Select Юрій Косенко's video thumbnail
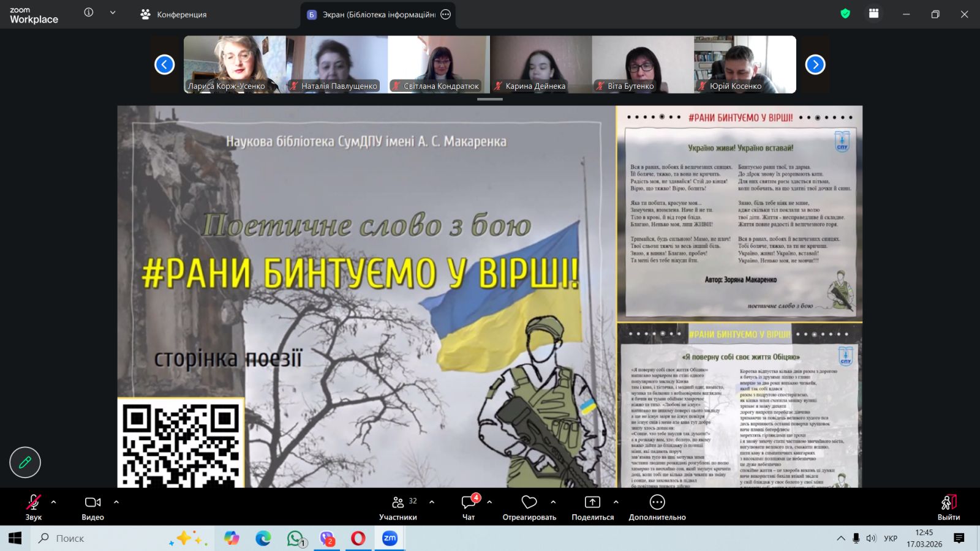Screen dimensions: 980x551 [745, 64]
